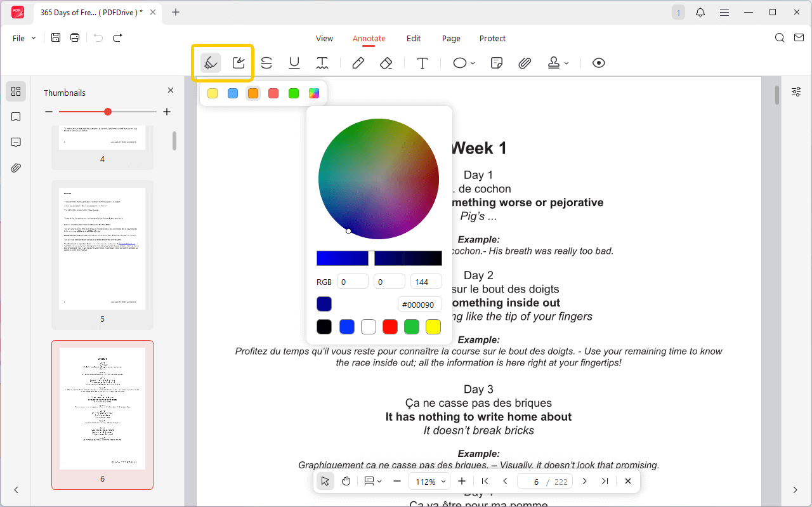Open the Thumbnails panel icon
812x507 pixels.
16,91
